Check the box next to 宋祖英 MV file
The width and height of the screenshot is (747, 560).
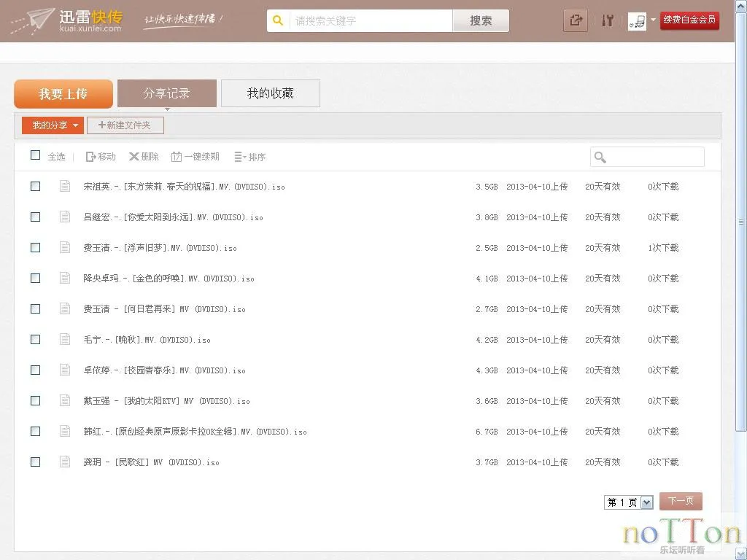click(35, 186)
